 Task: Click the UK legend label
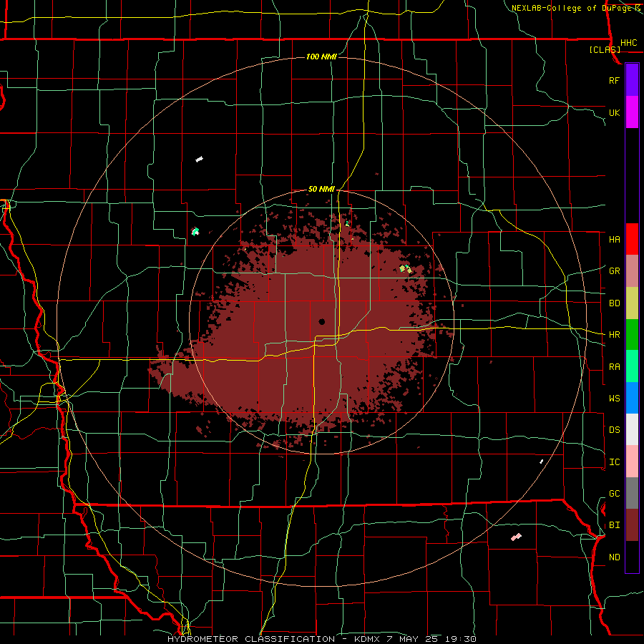614,112
